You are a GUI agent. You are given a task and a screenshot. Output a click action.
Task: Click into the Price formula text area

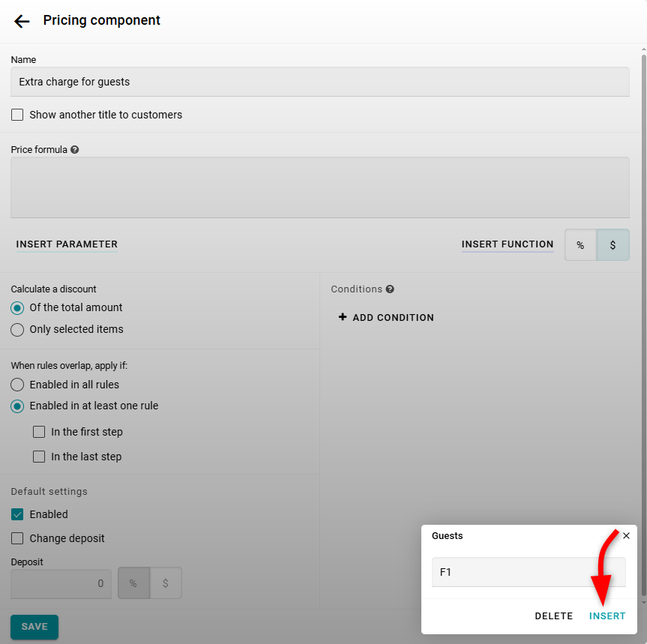(x=319, y=187)
